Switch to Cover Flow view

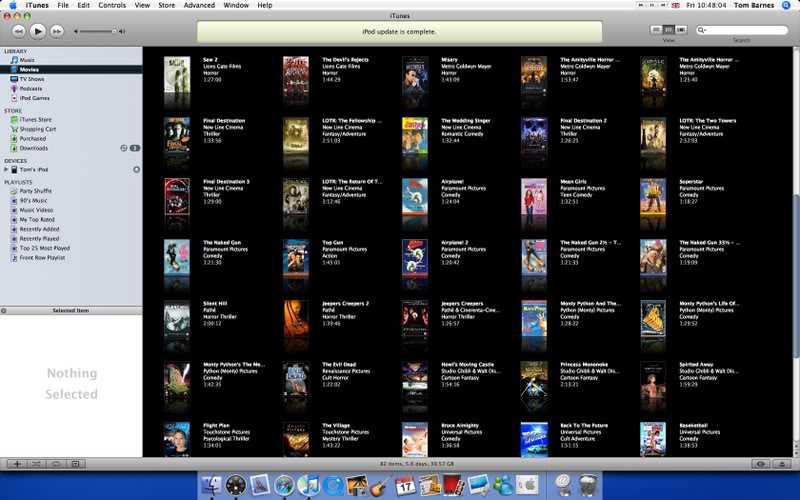tap(681, 30)
